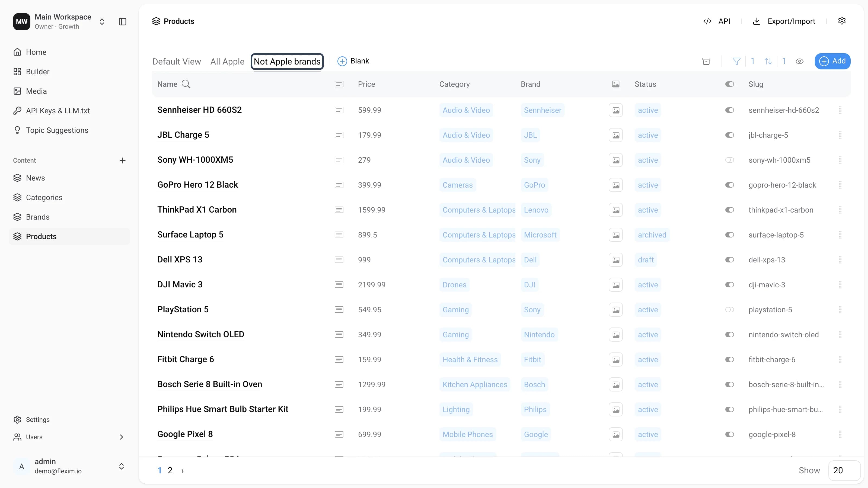The image size is (868, 488).
Task: Collapse the sidebar panel icon
Action: pyautogui.click(x=123, y=22)
